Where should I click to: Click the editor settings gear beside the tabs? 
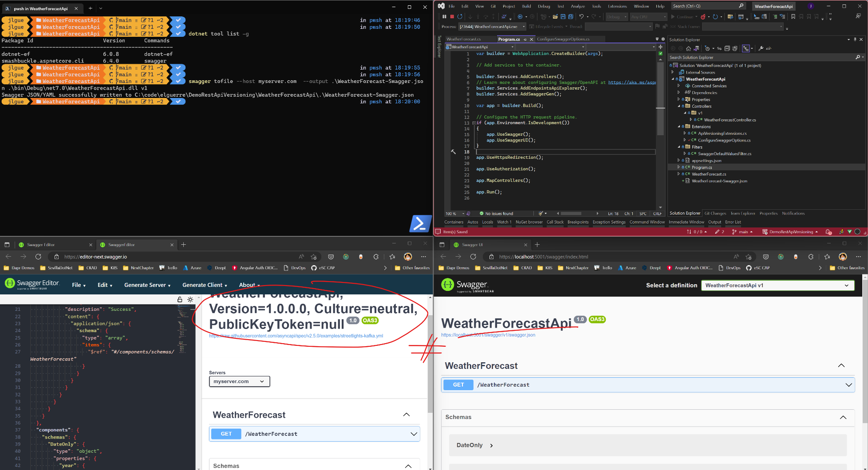tap(663, 39)
